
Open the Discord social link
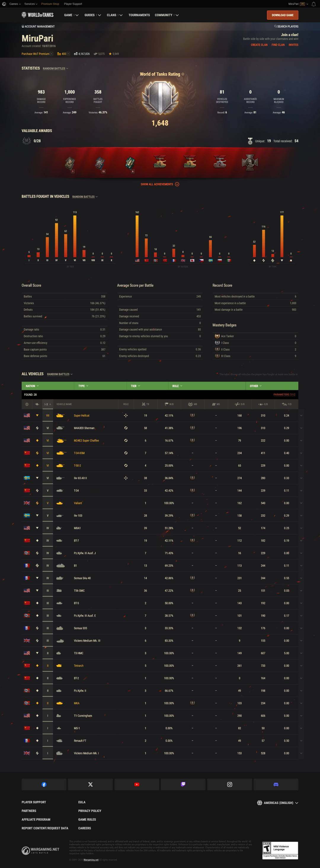[276, 784]
